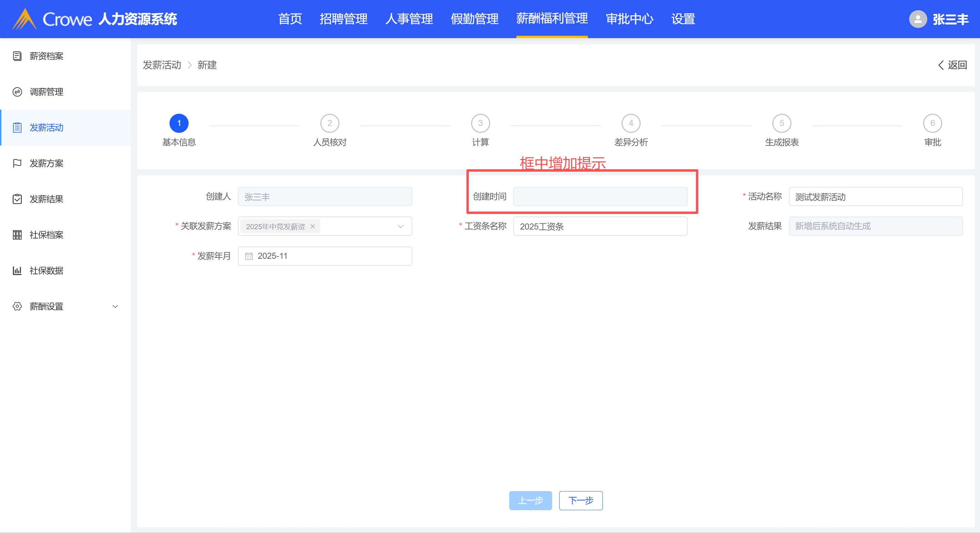The height and width of the screenshot is (533, 980).
Task: Click the calendar icon in 发薪年月 field
Action: click(x=249, y=256)
